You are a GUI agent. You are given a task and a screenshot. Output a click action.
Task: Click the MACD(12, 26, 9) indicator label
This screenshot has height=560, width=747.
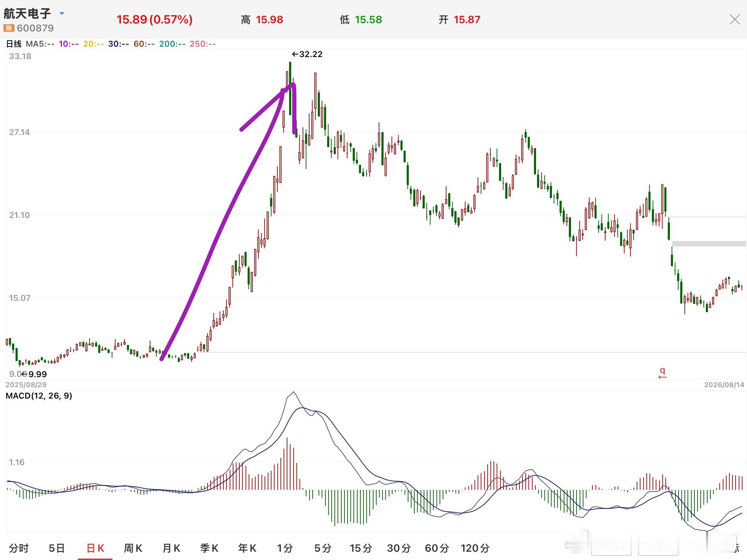click(x=39, y=395)
